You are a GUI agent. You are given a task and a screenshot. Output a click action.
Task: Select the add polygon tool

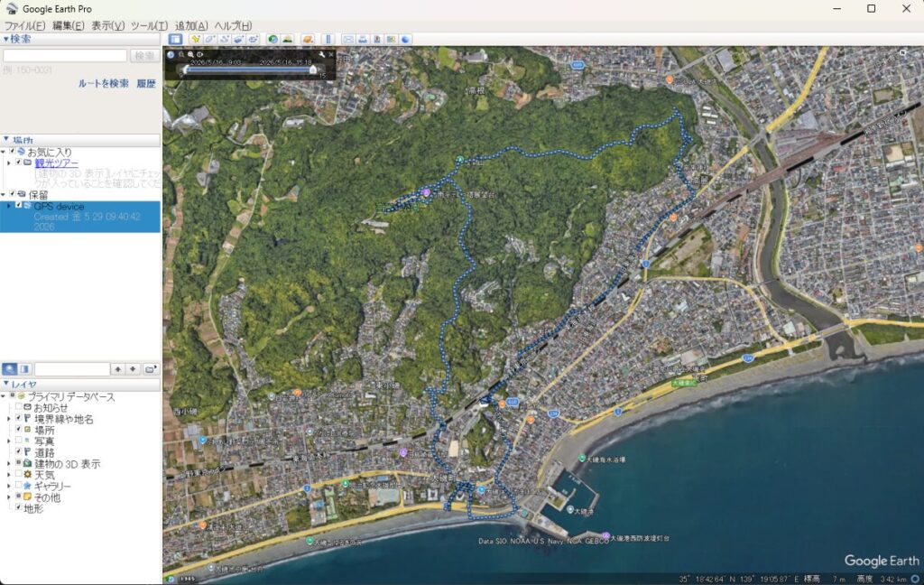(209, 39)
